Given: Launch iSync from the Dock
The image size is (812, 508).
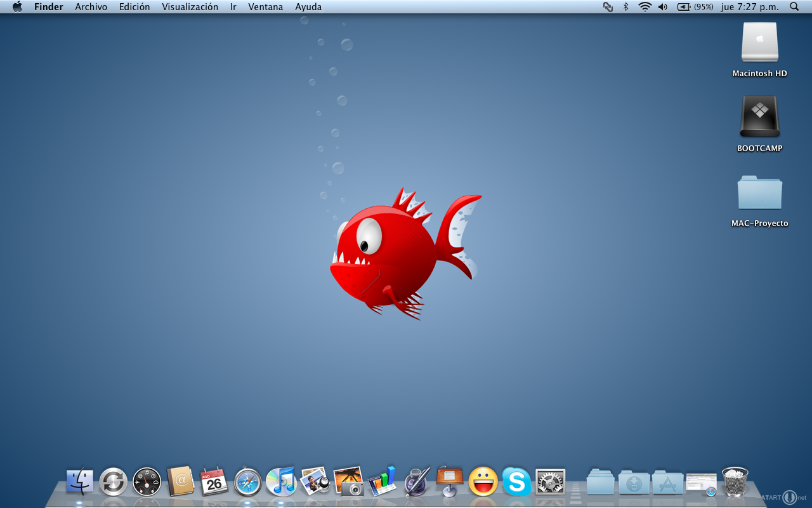Looking at the screenshot, I should tap(114, 482).
